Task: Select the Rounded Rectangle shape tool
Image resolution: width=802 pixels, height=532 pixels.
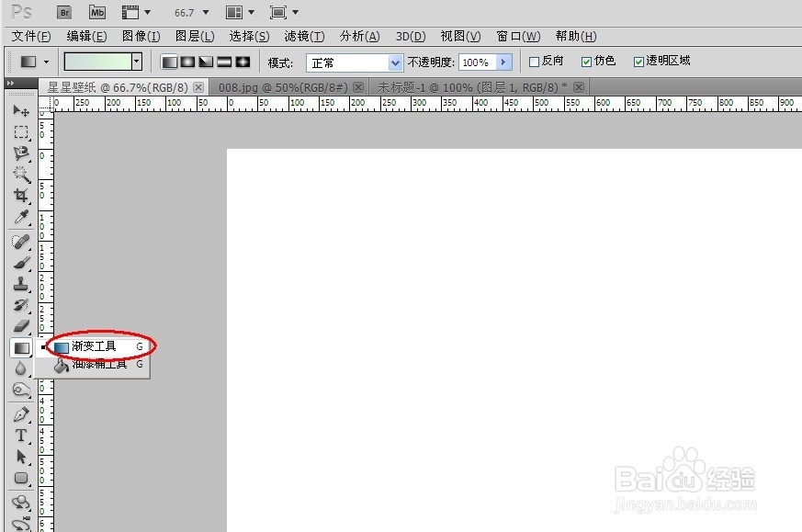Action: coord(21,478)
